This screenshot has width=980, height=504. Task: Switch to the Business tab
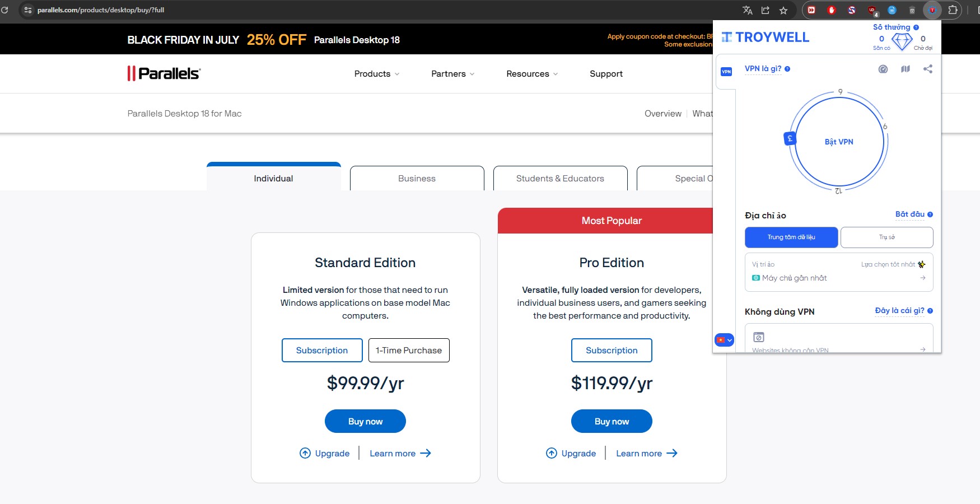tap(417, 179)
